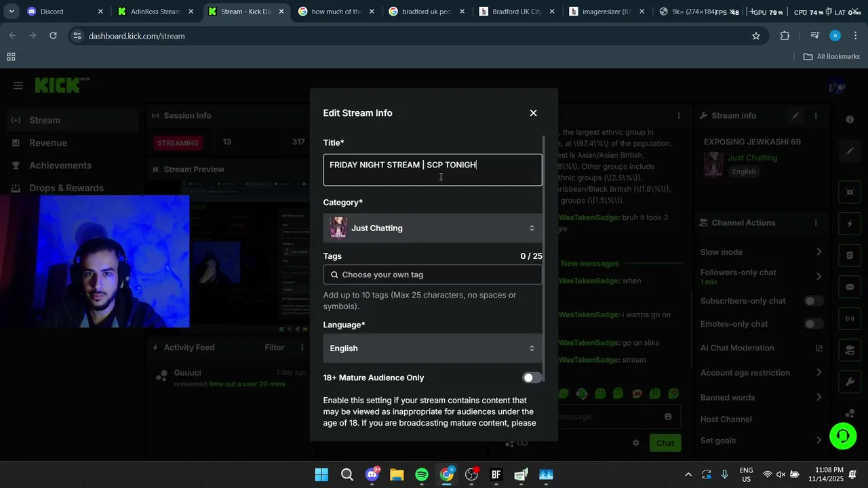Click the camera icon in right rail

click(850, 350)
